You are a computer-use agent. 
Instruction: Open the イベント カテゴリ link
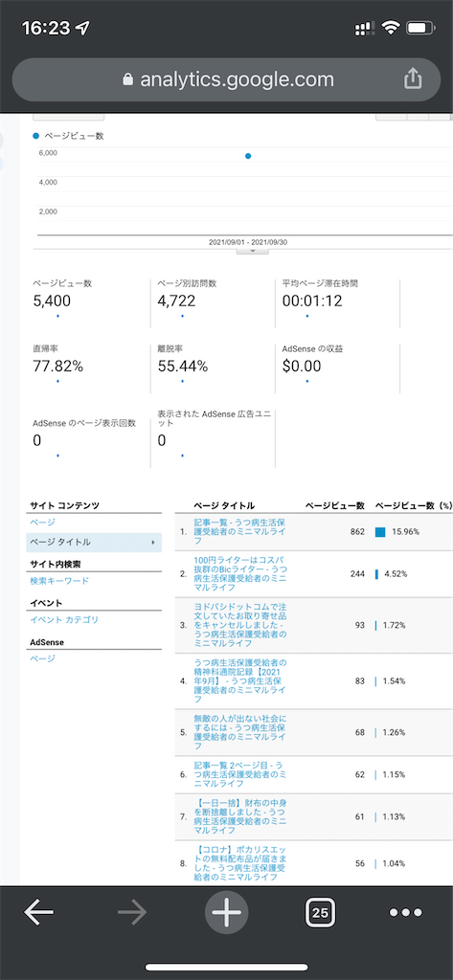coord(64,620)
